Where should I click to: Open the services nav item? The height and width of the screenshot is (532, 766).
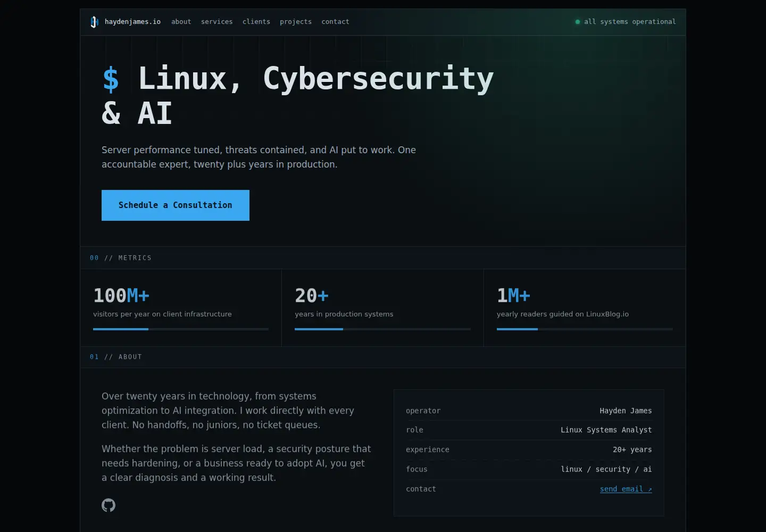[x=217, y=22]
